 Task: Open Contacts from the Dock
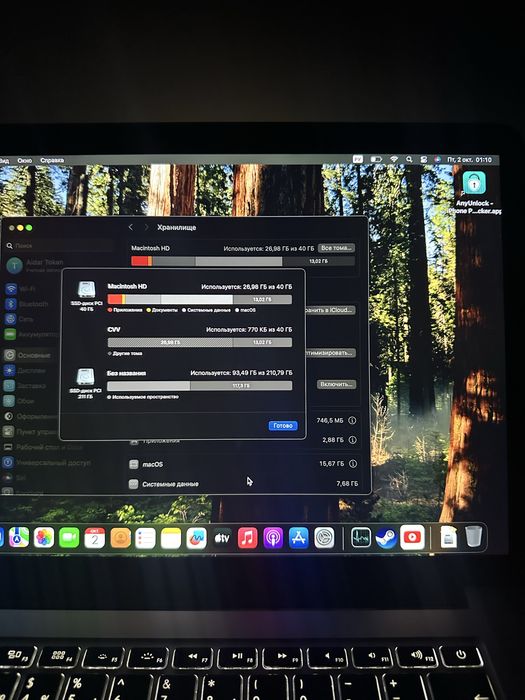(x=120, y=538)
